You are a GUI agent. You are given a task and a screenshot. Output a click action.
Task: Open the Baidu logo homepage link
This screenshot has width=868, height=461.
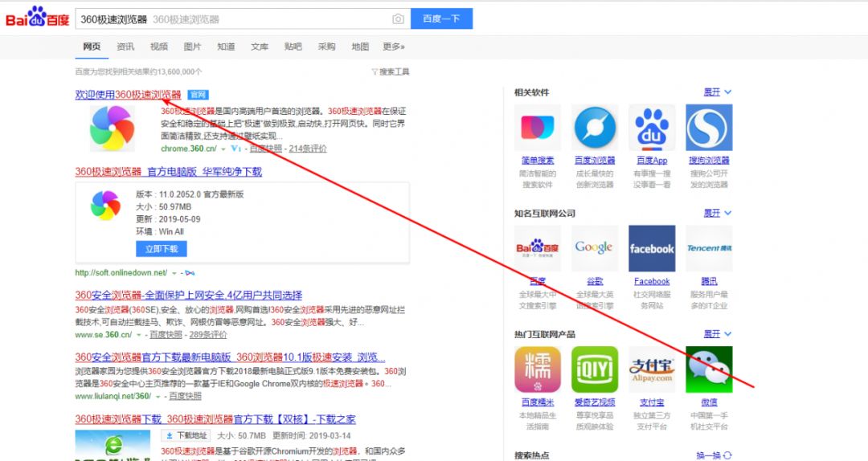click(37, 18)
